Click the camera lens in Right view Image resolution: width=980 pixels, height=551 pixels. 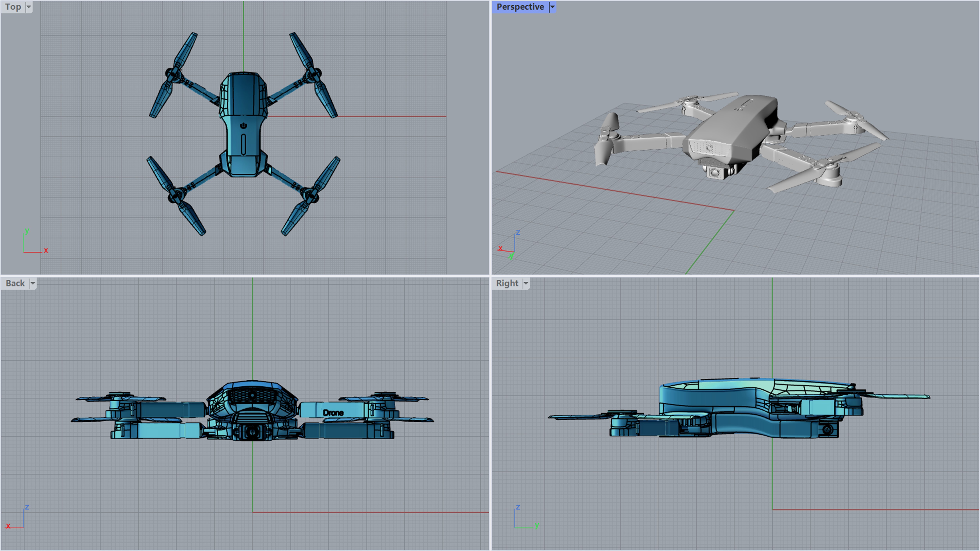827,430
